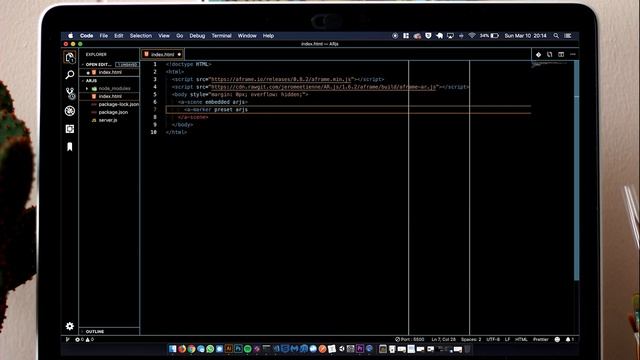Viewport: 640px width, 360px height.
Task: Change end of line sequence via LF
Action: pyautogui.click(x=507, y=339)
